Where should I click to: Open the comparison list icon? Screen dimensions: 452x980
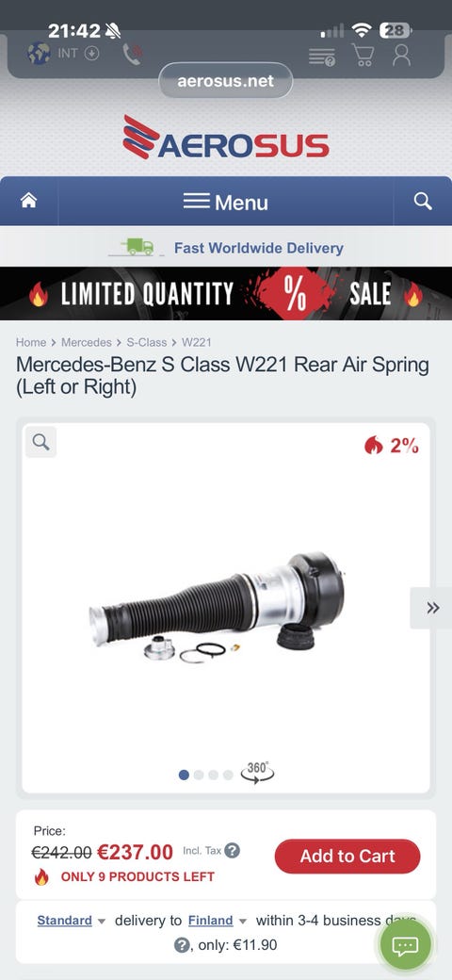[322, 57]
